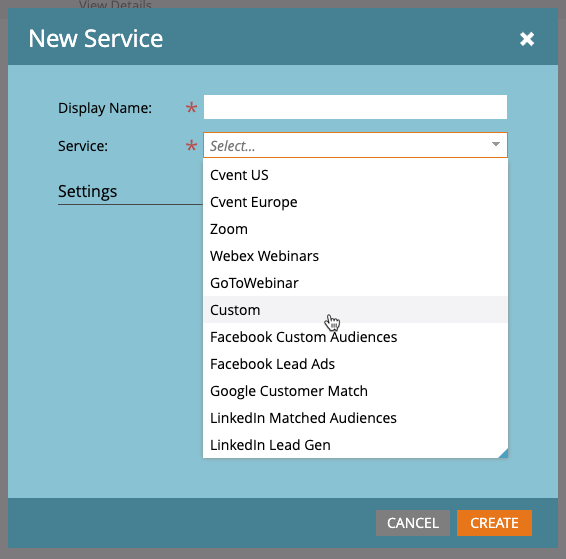
Task: Select Facebook Custom Audiences
Action: coord(355,337)
